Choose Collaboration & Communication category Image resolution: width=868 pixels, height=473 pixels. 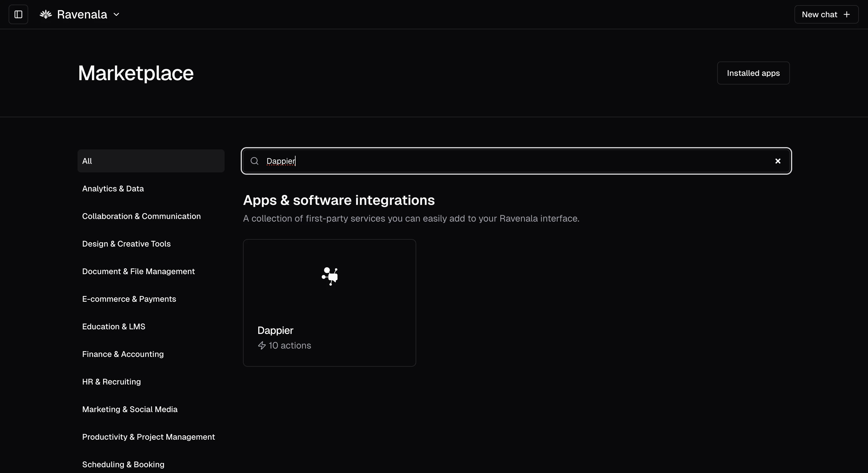(141, 216)
